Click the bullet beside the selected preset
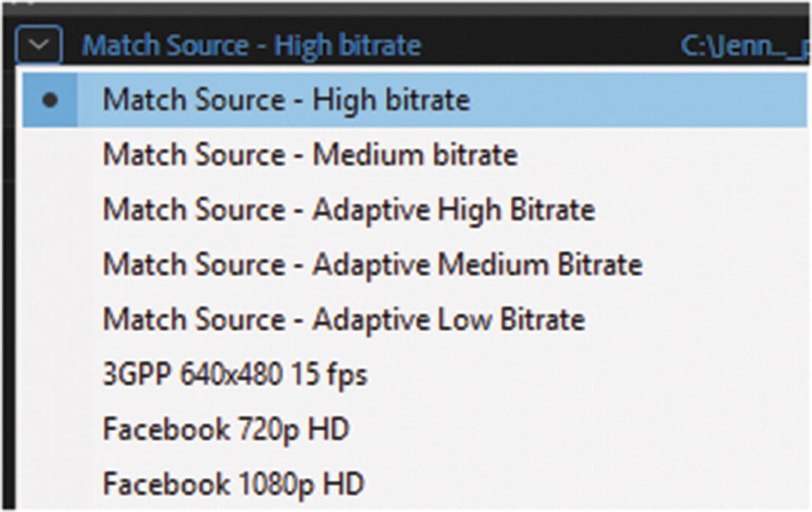Viewport: 812px width, 512px height. 50,100
